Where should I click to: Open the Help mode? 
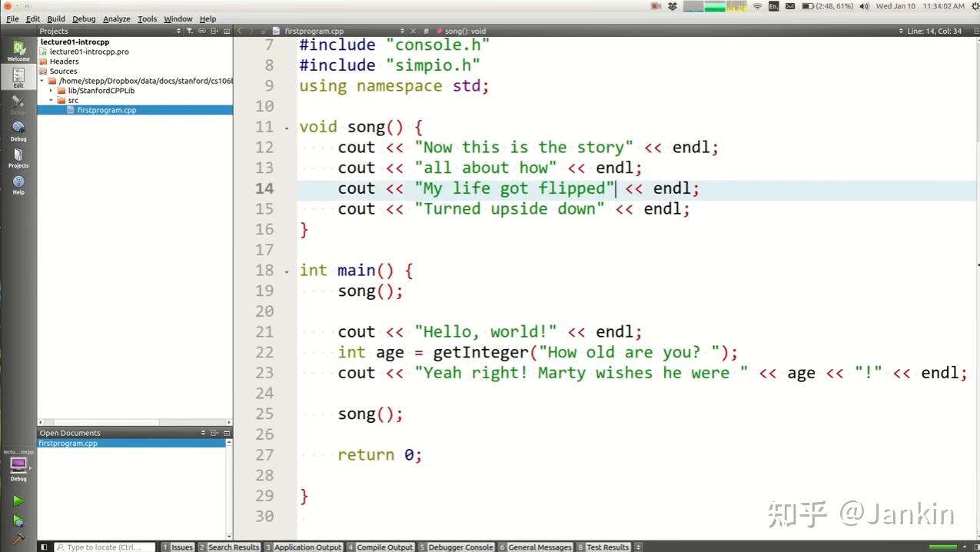18,183
